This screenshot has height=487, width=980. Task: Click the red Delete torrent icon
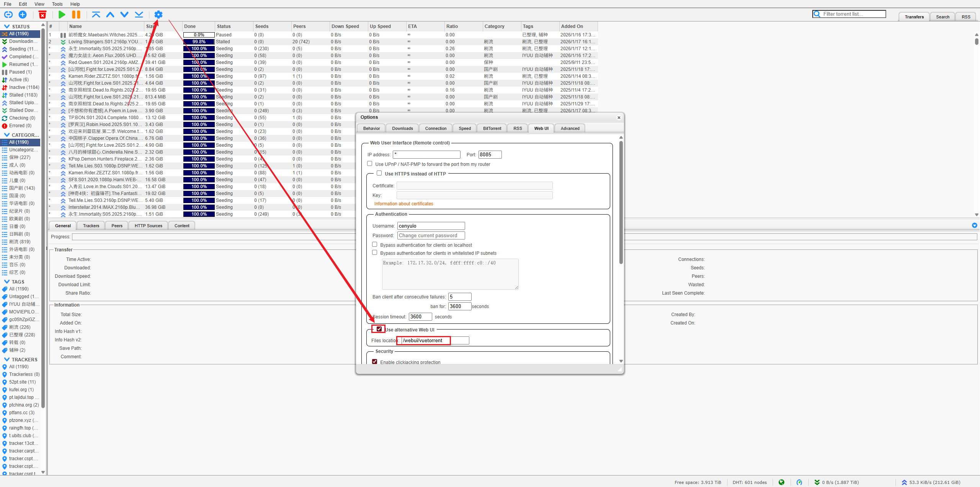[x=42, y=15]
